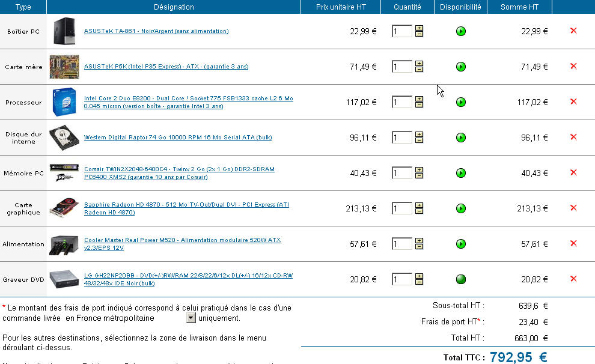Click the Sous-total HT value 639,6 €
The image size is (595, 364).
point(533,306)
